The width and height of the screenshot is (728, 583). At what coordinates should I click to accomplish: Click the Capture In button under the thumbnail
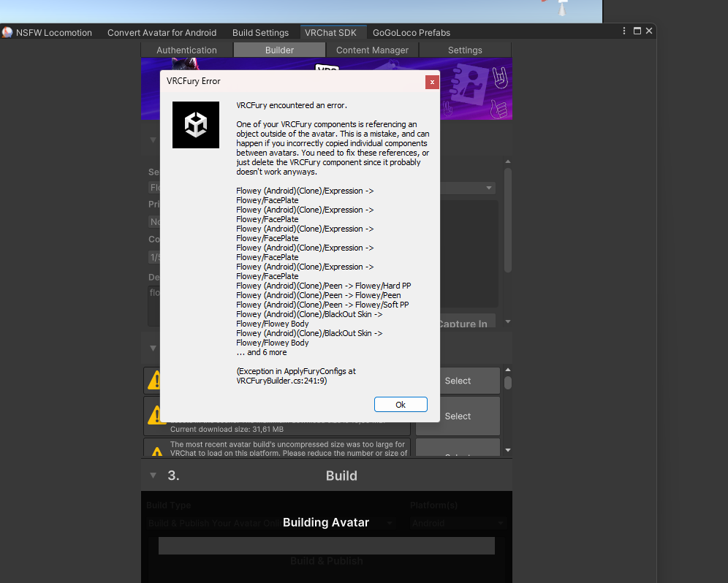[x=466, y=321]
